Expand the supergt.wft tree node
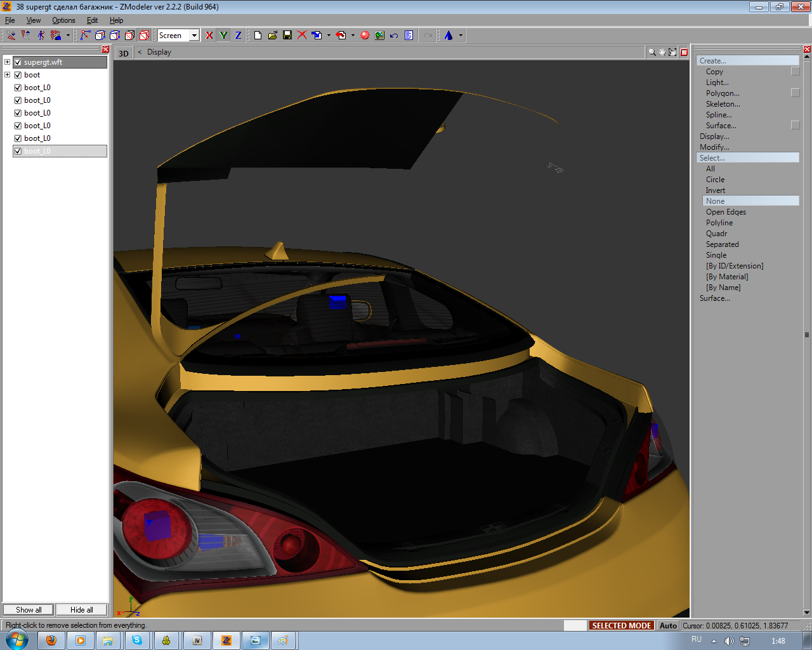Screen dimensions: 812x650 coord(7,62)
